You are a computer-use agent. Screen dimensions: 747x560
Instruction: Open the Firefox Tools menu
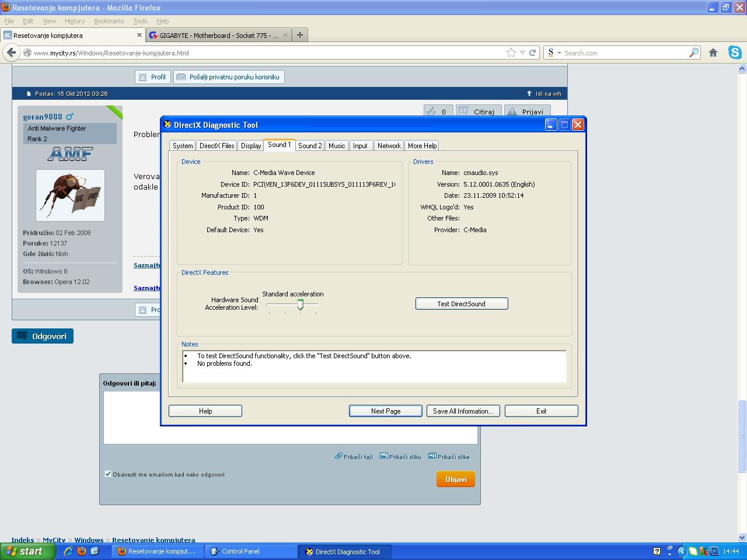click(140, 21)
